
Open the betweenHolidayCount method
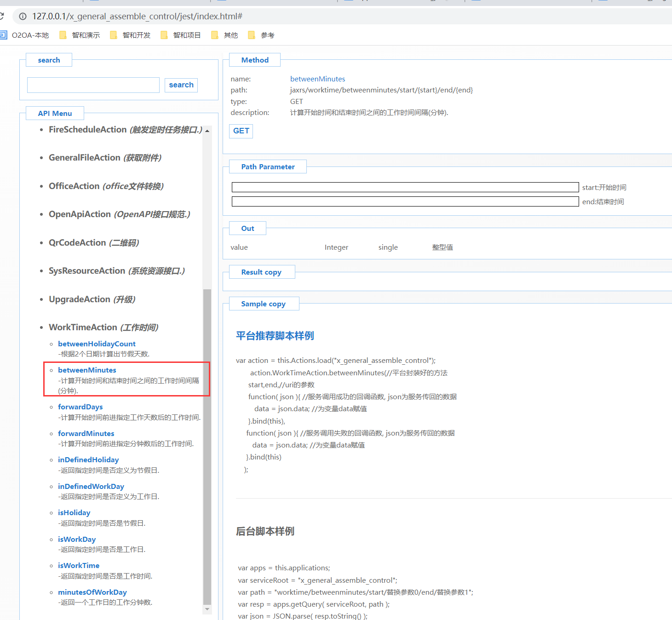point(97,344)
